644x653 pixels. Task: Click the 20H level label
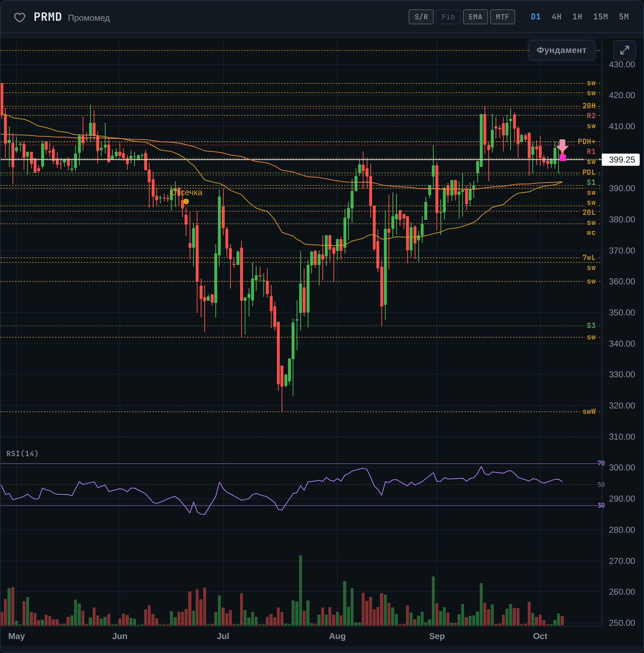[589, 106]
